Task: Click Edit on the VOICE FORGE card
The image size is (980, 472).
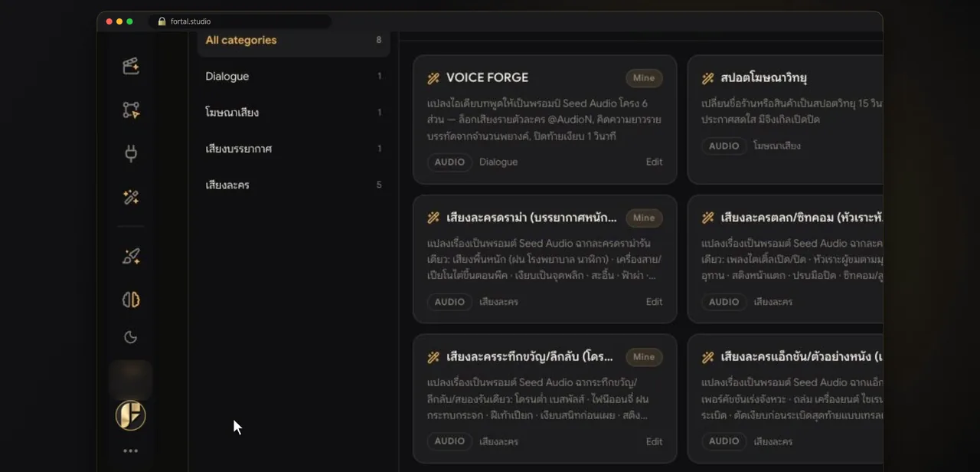Action: pos(654,162)
